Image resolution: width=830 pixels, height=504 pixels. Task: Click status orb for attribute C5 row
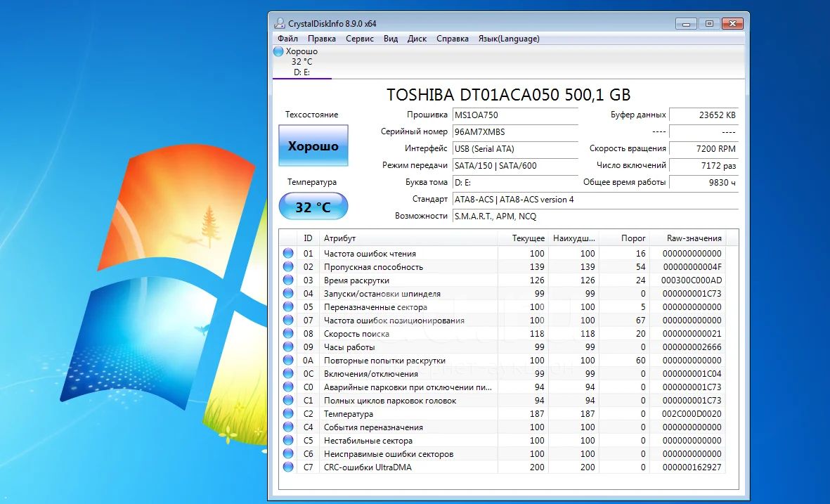[x=288, y=440]
